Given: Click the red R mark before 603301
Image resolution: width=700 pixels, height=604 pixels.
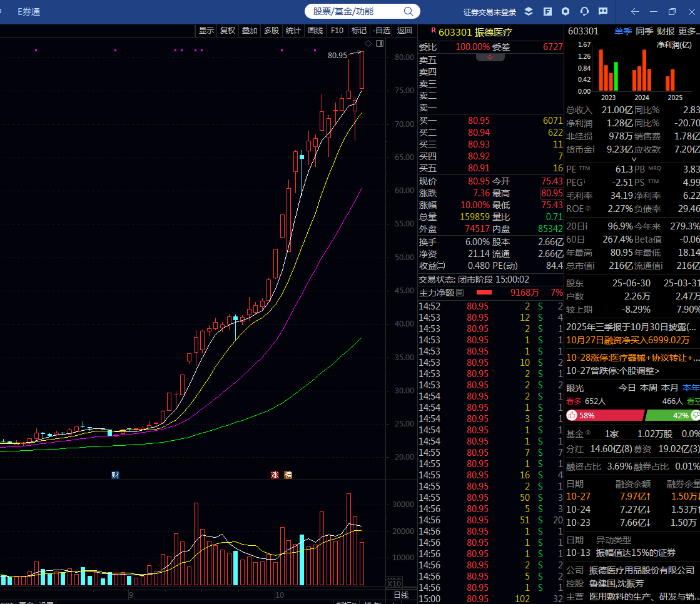Looking at the screenshot, I should pos(433,31).
